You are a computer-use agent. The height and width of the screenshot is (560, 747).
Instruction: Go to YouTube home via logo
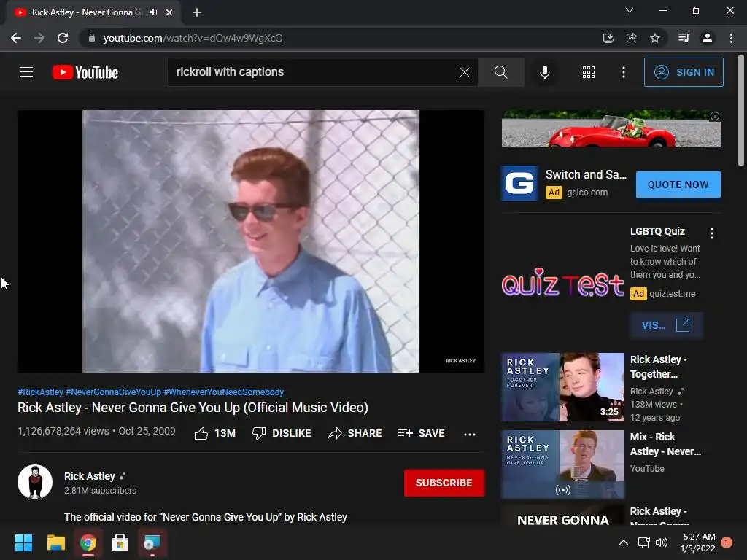(85, 72)
